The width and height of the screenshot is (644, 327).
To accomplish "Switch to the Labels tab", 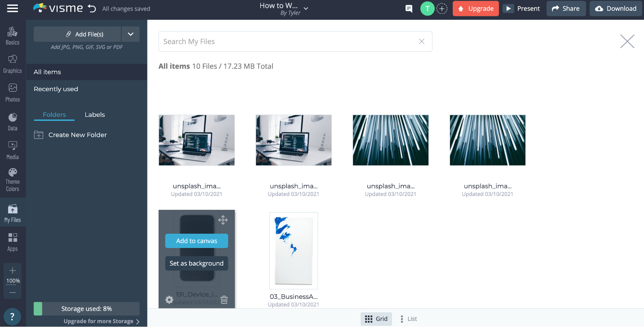I will click(95, 115).
